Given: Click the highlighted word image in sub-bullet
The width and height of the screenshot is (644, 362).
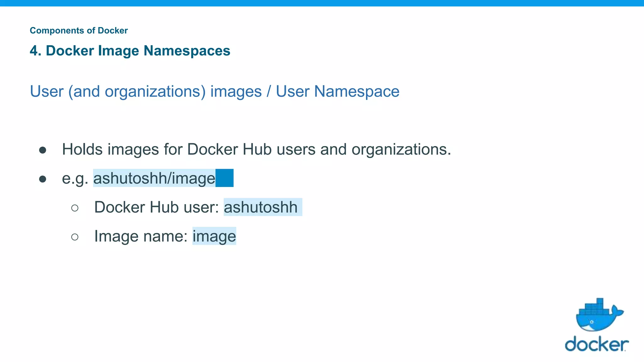Looking at the screenshot, I should click(x=214, y=236).
